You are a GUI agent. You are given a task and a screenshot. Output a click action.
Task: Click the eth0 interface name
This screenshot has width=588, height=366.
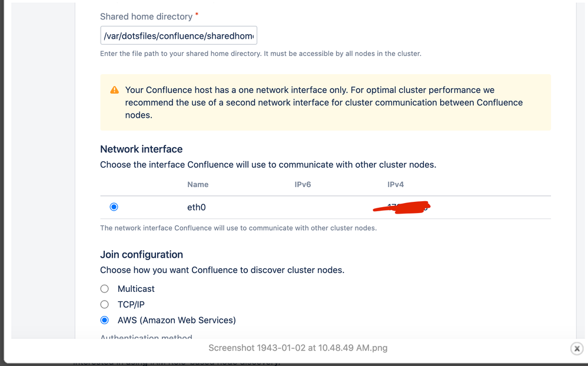click(197, 207)
